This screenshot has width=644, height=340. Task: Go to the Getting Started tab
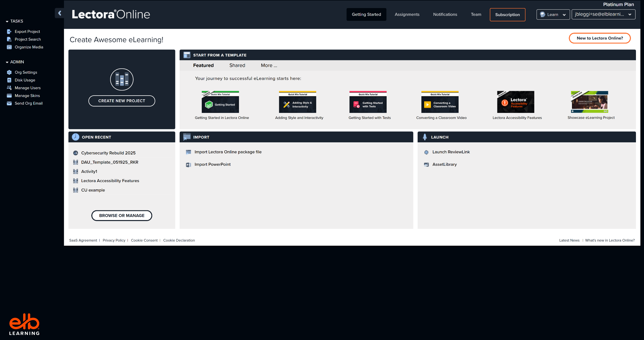[x=366, y=14]
